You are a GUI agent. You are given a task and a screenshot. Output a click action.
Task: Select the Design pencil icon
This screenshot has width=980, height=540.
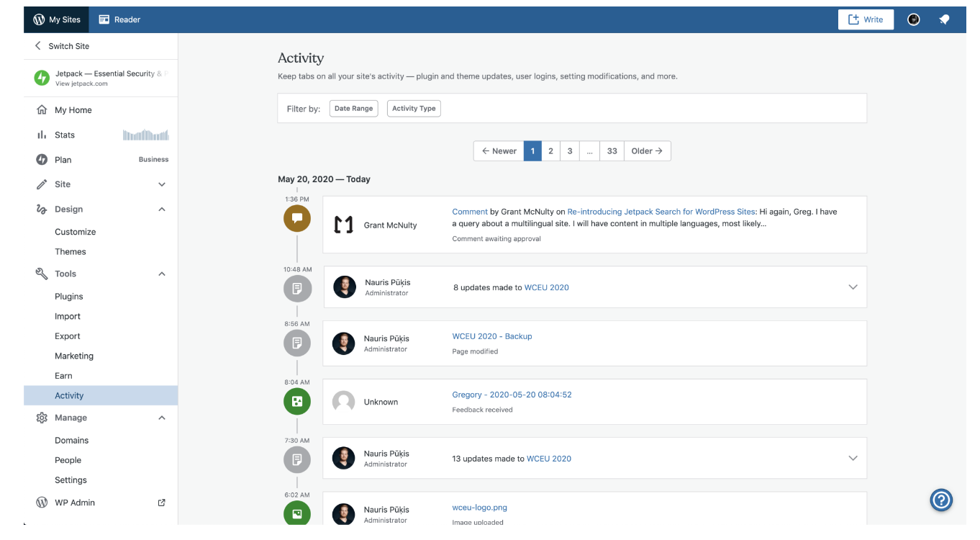[x=42, y=209]
